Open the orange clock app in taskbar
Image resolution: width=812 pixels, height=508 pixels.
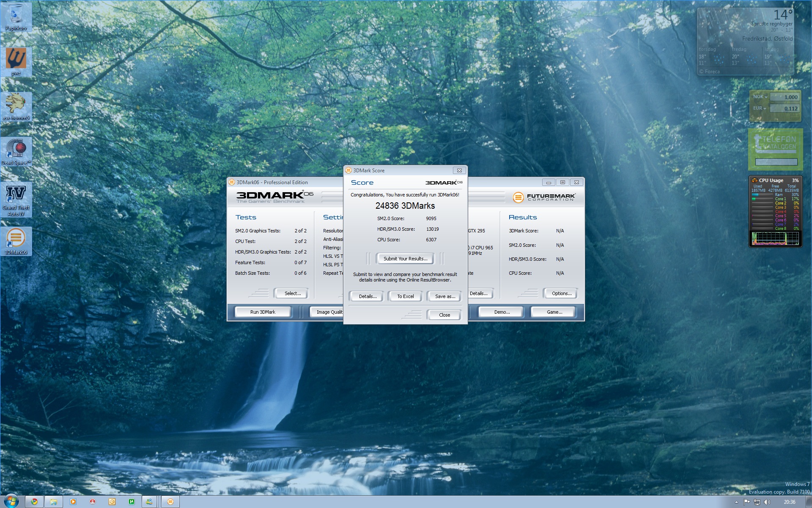[x=112, y=502]
